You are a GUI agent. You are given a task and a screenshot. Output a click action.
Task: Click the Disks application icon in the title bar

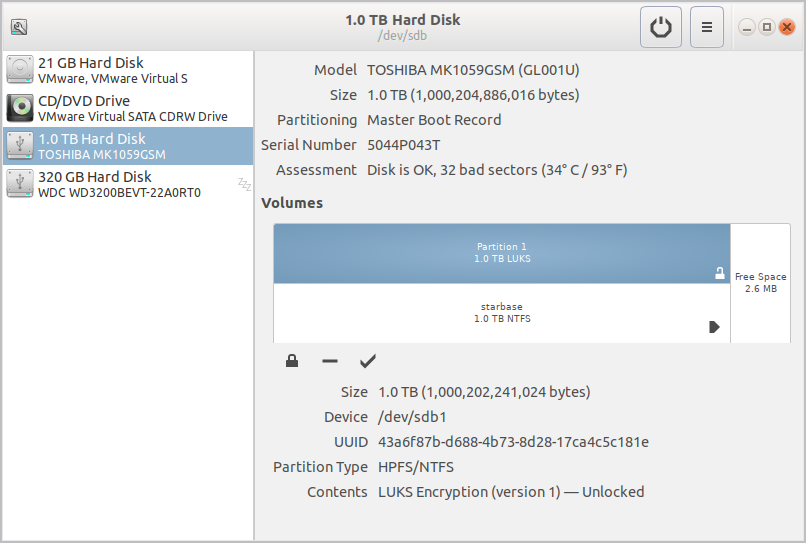tap(19, 27)
